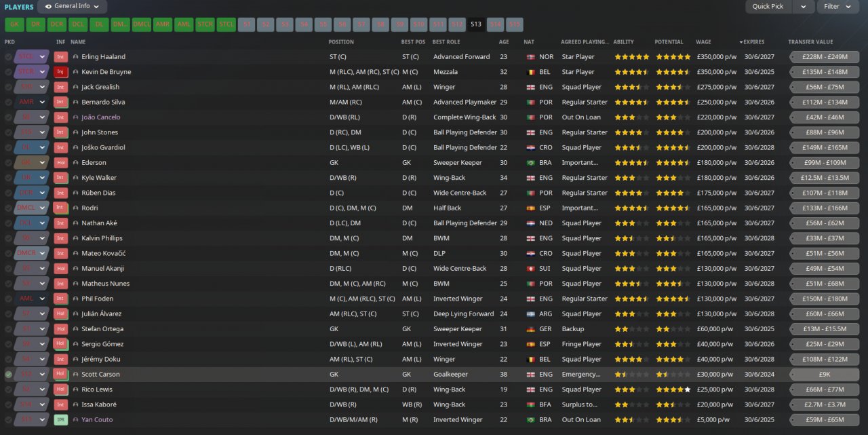The width and height of the screenshot is (868, 435).
Task: Click the person icon beside Erling Haaland's name
Action: pos(76,57)
